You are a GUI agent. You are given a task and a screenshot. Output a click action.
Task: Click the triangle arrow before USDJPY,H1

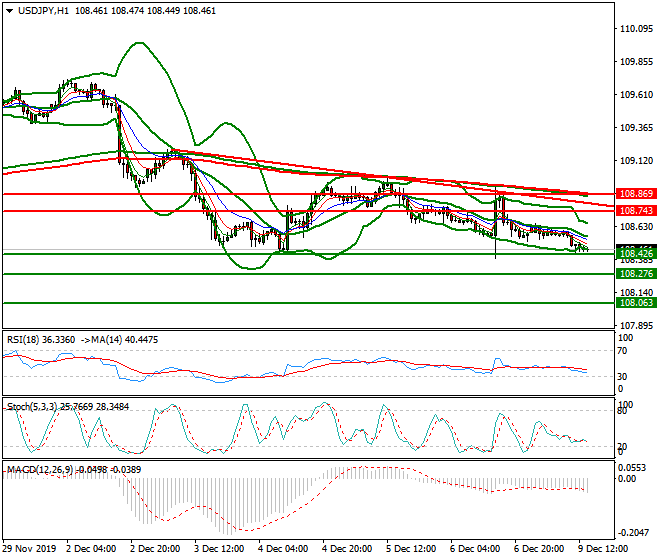tap(9, 10)
